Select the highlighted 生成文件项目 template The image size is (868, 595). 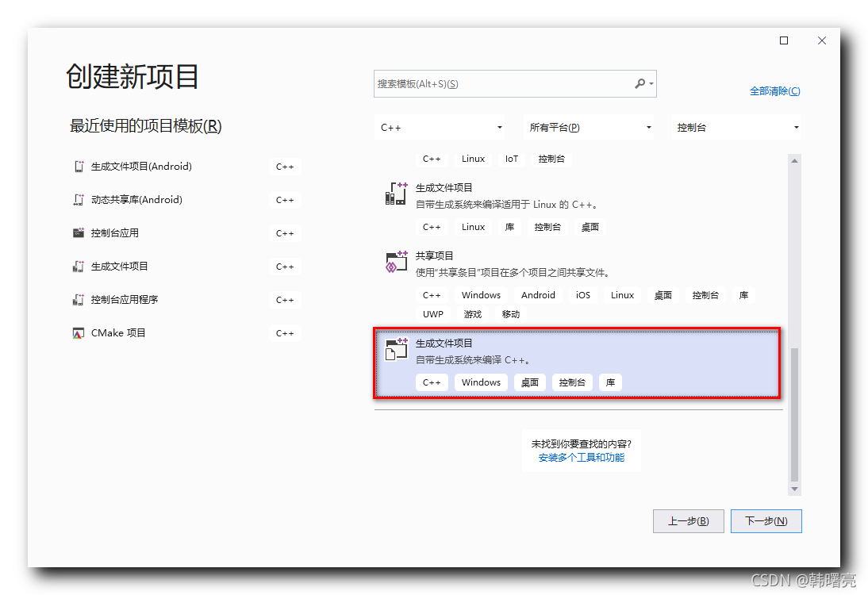tap(575, 362)
